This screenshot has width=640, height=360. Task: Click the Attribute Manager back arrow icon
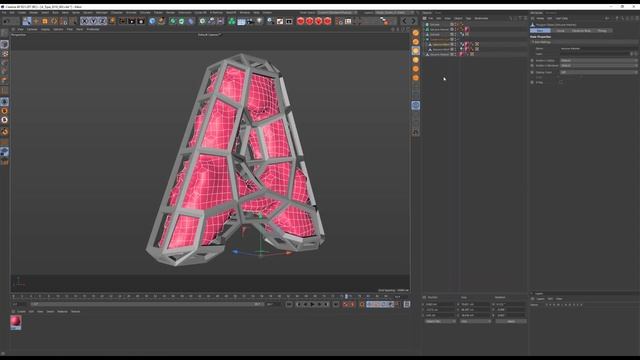[x=607, y=18]
